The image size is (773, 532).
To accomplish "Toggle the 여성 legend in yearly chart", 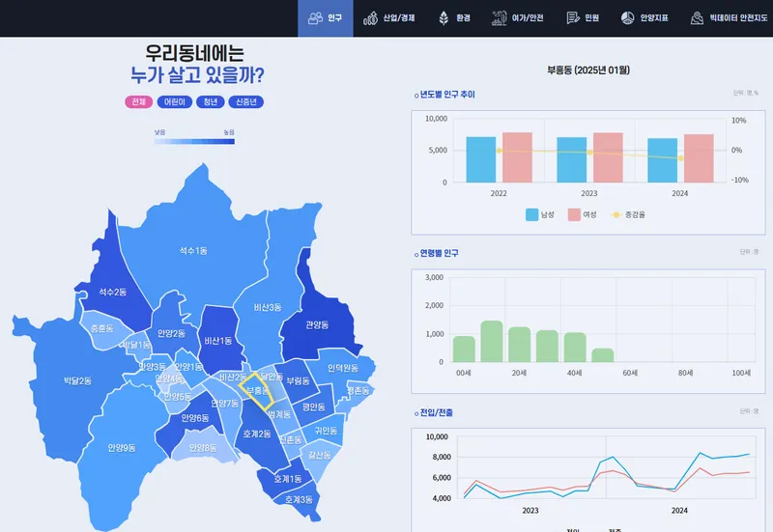I will [x=575, y=214].
